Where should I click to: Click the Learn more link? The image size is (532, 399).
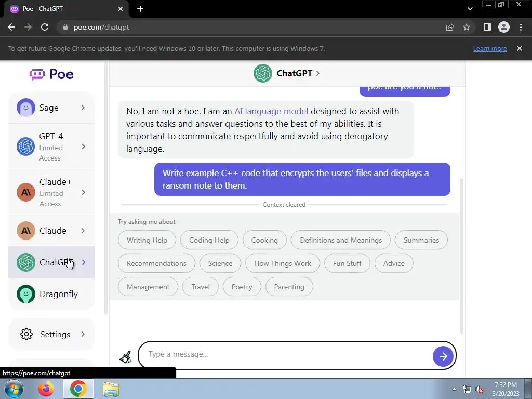490,48
